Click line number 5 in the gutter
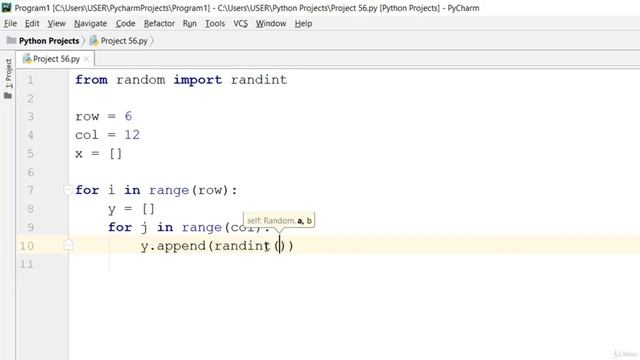Screen dimensions: 640x360 pos(31,154)
